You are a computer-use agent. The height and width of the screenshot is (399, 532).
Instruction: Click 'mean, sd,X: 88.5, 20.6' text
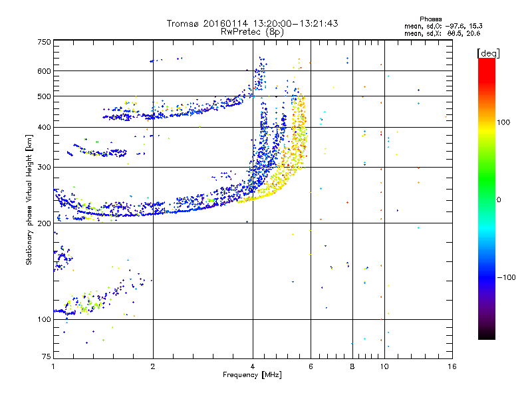tap(442, 33)
